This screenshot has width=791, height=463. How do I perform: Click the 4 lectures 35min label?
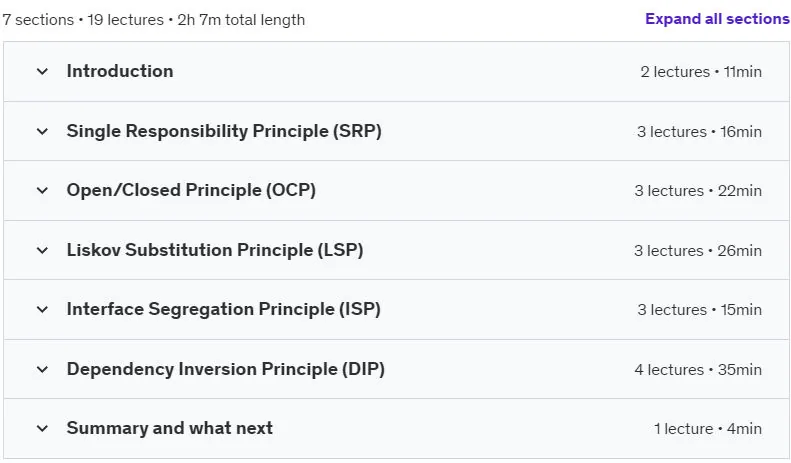(698, 370)
